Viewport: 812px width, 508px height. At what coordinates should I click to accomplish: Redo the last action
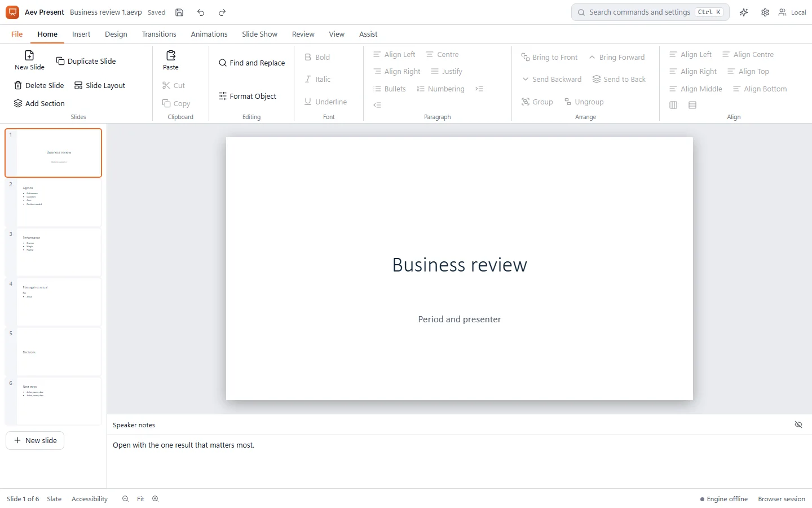pyautogui.click(x=222, y=12)
